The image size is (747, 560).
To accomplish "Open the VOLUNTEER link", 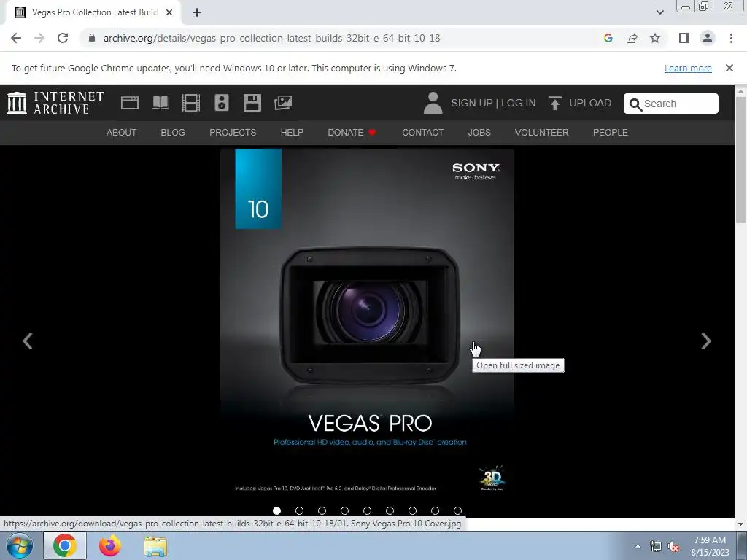I will click(x=542, y=133).
